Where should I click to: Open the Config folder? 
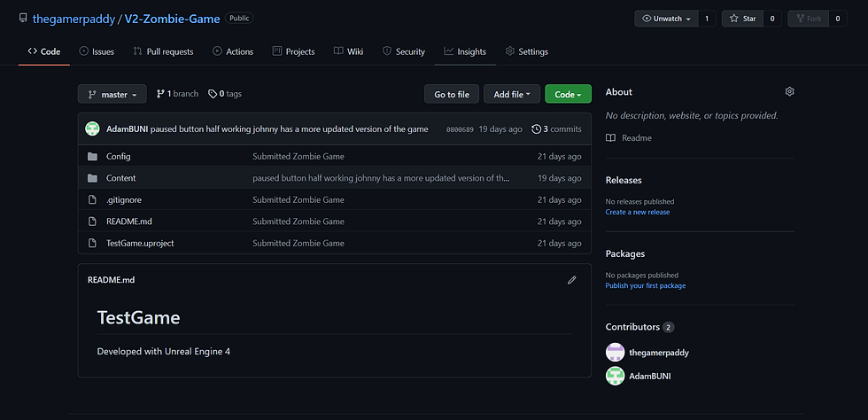[119, 156]
